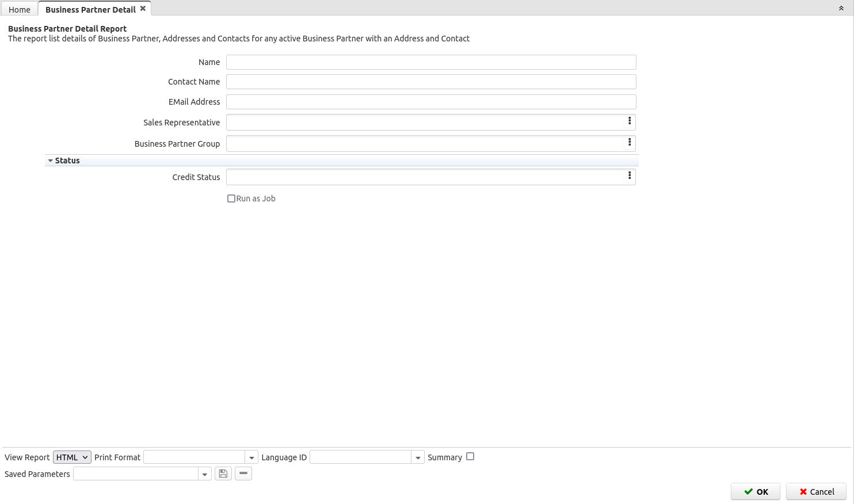
Task: Open the Credit Status options icon
Action: click(x=630, y=176)
